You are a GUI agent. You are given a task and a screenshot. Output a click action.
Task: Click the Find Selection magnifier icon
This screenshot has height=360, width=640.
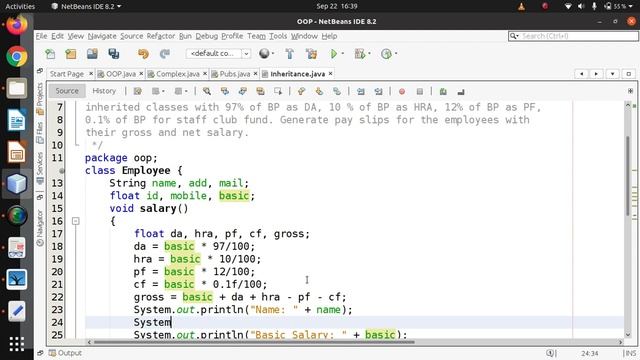click(x=207, y=91)
